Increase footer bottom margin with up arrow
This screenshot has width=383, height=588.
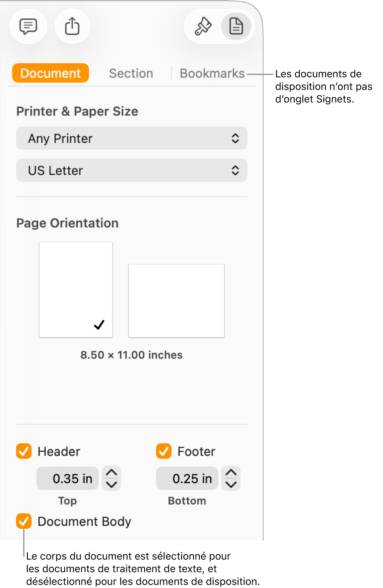tap(231, 473)
